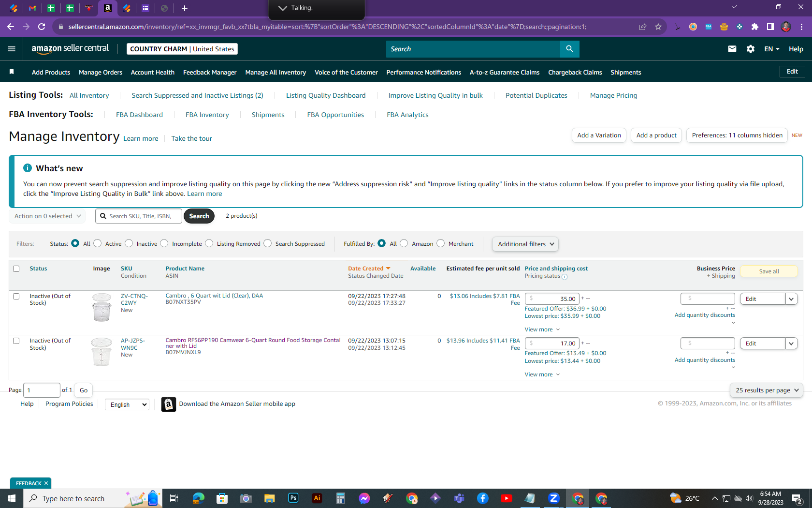Open File Explorer from the taskbar
Image resolution: width=812 pixels, height=508 pixels.
click(270, 498)
